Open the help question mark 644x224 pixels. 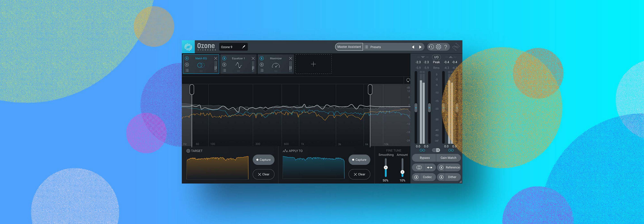point(446,47)
